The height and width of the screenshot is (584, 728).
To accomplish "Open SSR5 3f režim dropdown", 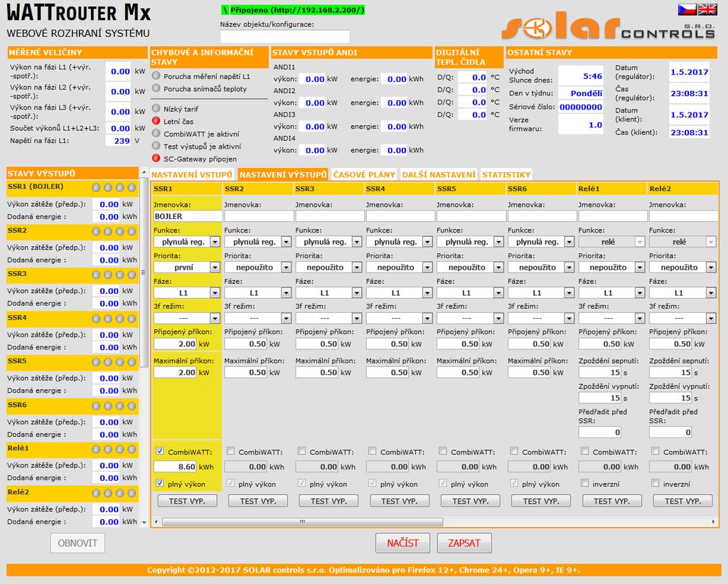I will [471, 318].
